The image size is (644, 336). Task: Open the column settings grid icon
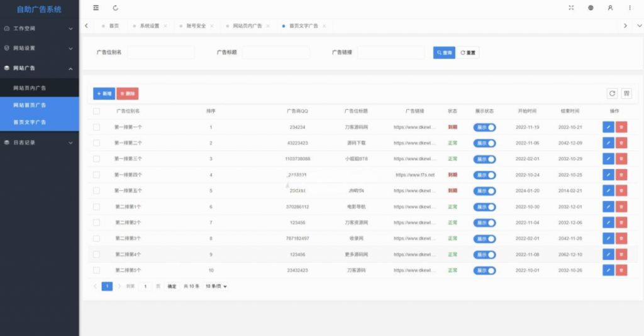coord(626,94)
